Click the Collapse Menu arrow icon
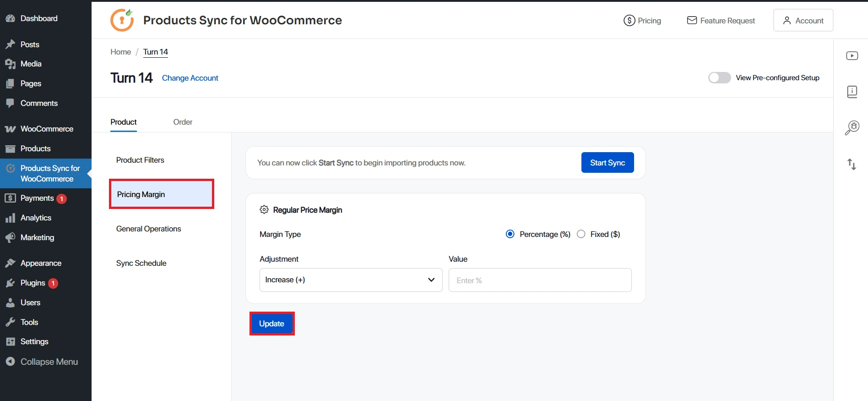Screen dimensions: 868x401 click(x=10, y=362)
